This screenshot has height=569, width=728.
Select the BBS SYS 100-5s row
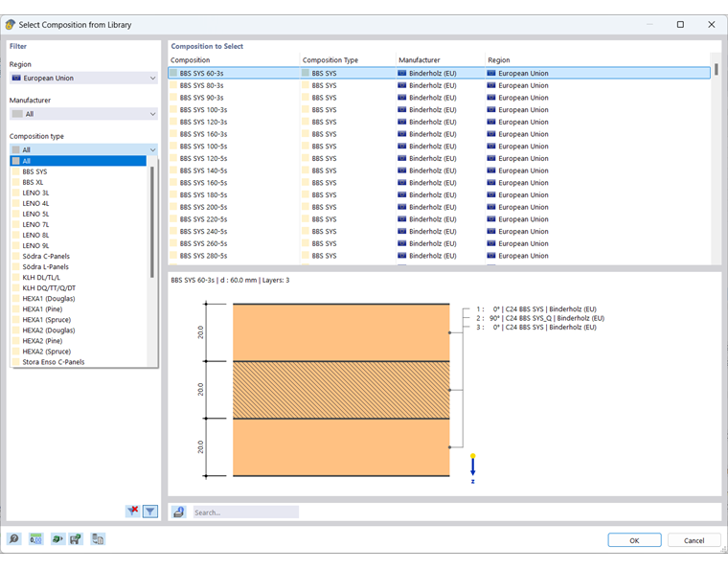click(x=439, y=147)
